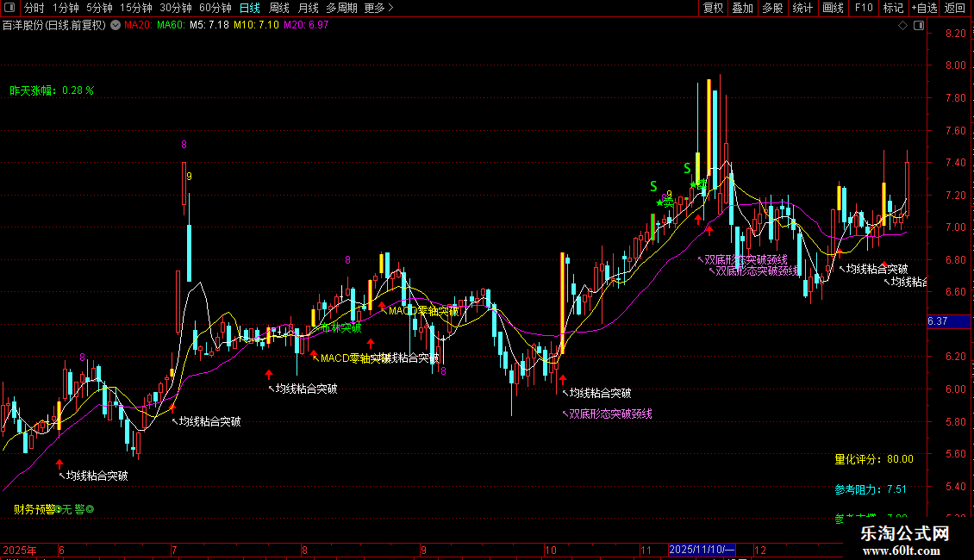Activate the 画线 drawing tools
The width and height of the screenshot is (974, 560).
click(x=833, y=8)
